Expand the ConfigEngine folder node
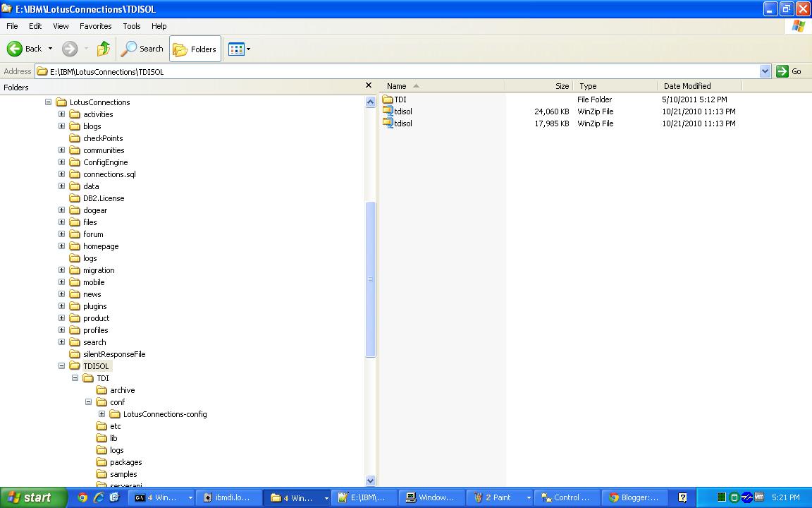812x508 pixels. pyautogui.click(x=61, y=162)
